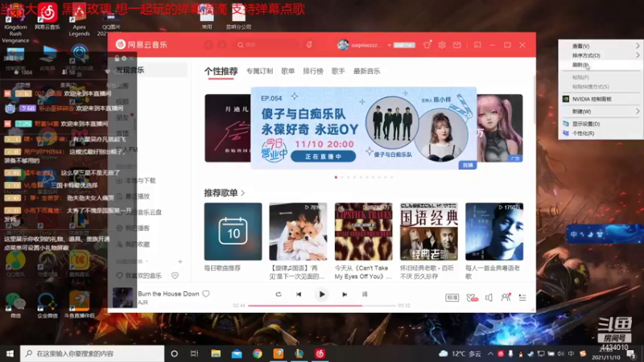
Task: Open File Explorer from the taskbar
Action: click(x=216, y=353)
